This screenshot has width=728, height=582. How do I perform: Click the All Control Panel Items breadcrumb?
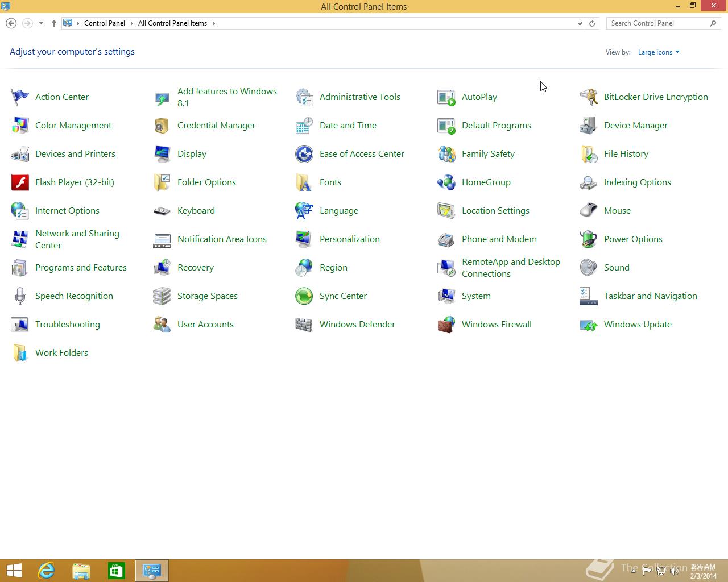[x=172, y=23]
